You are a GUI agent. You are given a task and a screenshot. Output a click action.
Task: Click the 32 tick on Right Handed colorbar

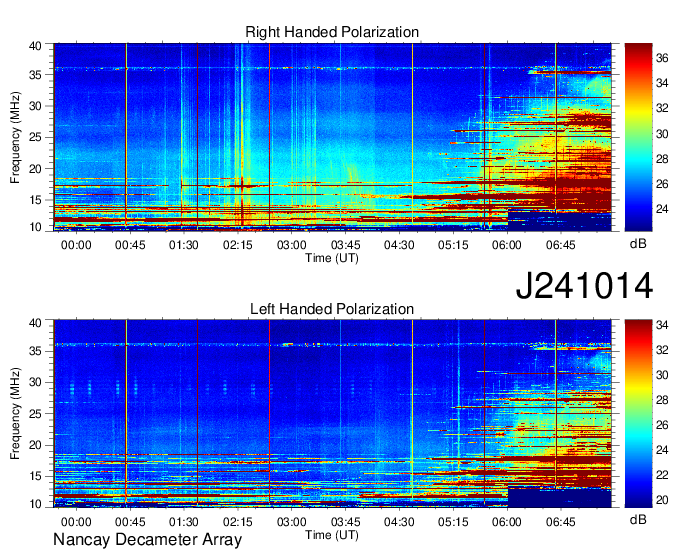tap(662, 108)
